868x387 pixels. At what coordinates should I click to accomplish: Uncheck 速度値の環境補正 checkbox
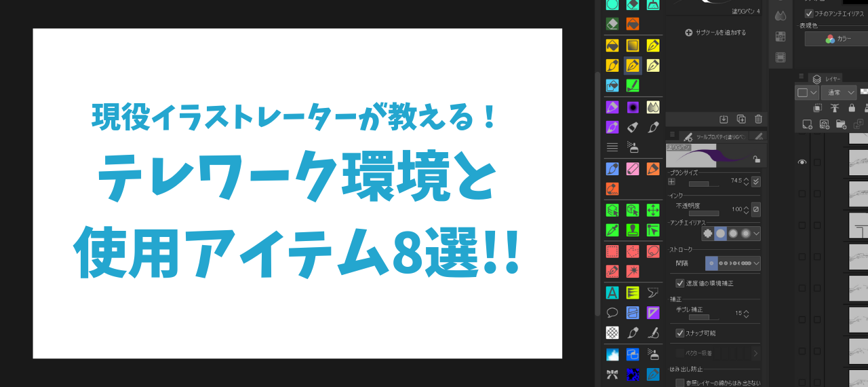point(680,283)
